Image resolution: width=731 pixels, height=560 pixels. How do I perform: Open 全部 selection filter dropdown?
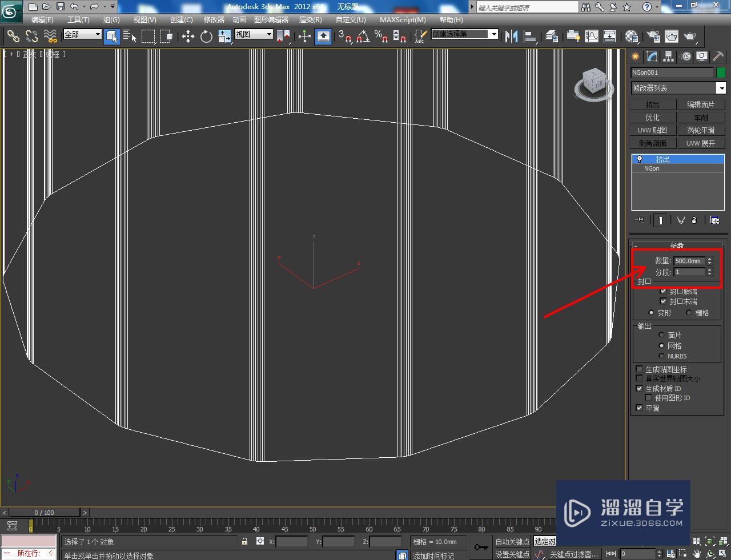tap(82, 34)
